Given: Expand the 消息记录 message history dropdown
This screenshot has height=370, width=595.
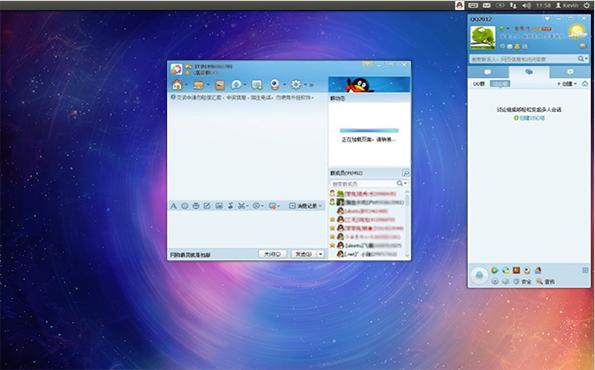Looking at the screenshot, I should 305,206.
